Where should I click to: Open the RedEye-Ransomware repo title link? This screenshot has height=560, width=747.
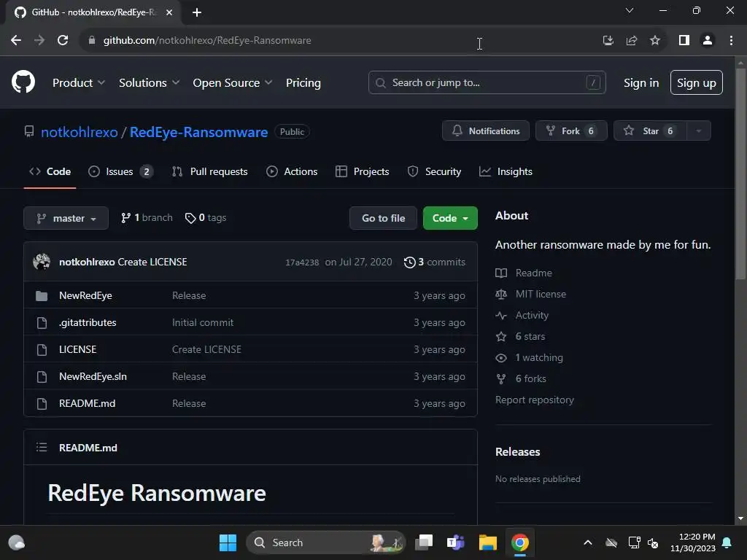198,132
